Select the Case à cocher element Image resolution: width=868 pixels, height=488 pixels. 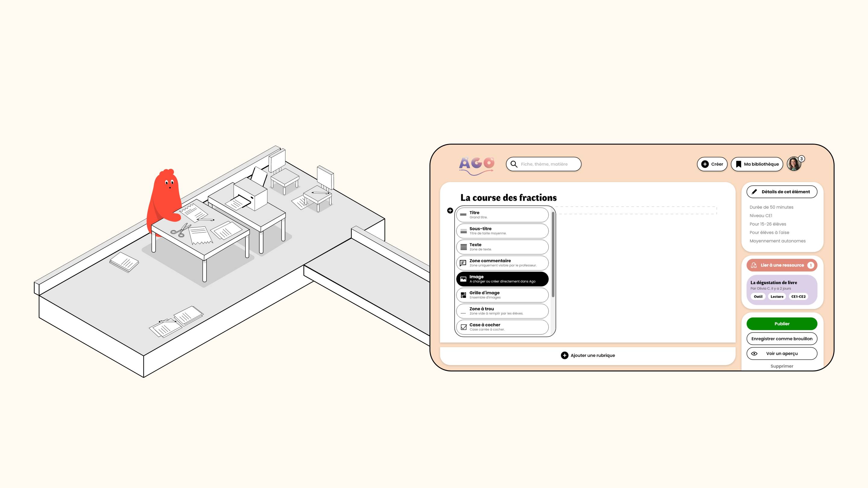point(502,327)
